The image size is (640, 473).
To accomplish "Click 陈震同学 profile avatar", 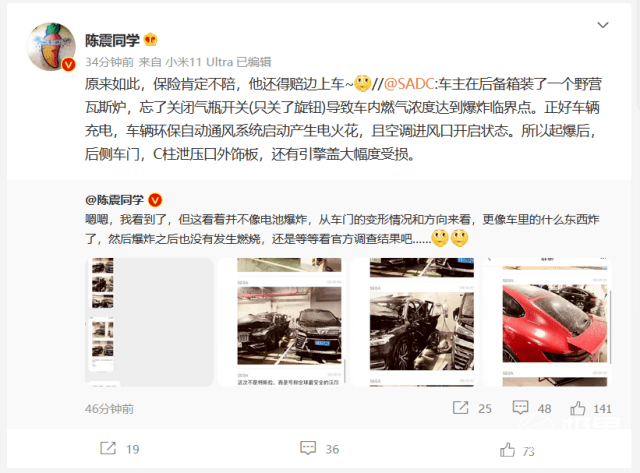I will click(51, 47).
